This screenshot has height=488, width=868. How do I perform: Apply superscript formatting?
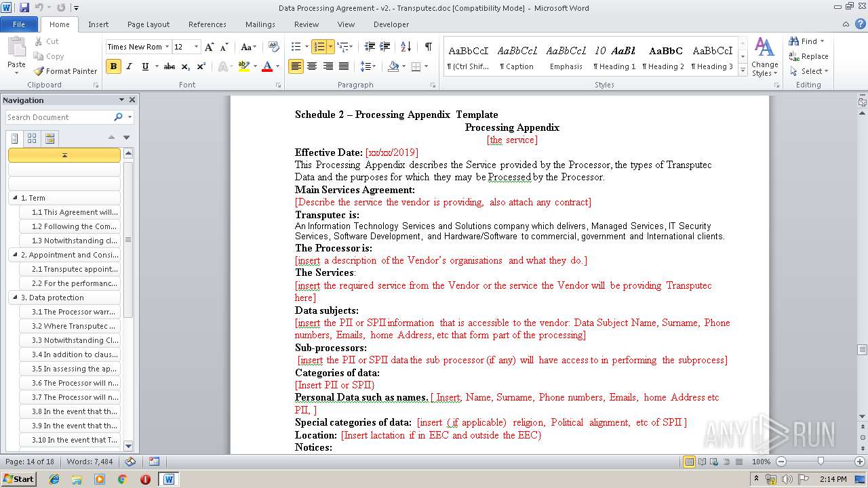point(201,66)
